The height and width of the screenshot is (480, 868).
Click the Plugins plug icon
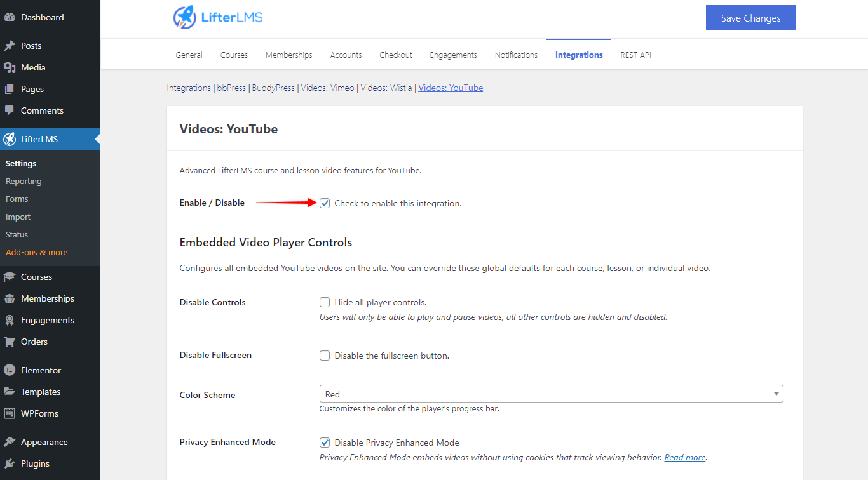(x=10, y=463)
